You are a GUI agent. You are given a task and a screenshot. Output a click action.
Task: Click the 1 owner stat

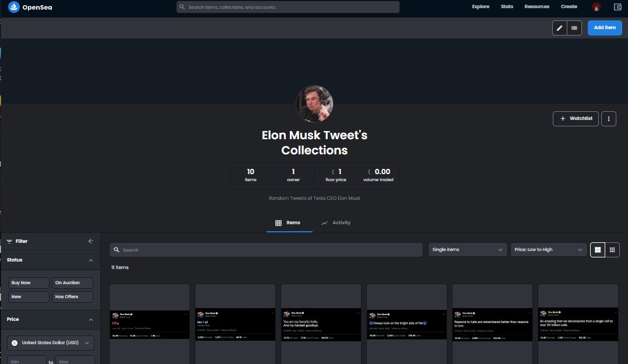[293, 176]
